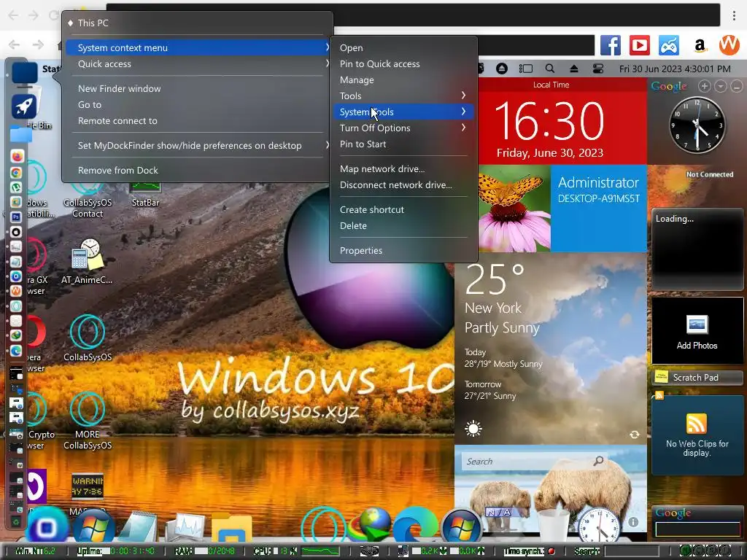
Task: Open the blue folder in side dock
Action: (x=21, y=134)
